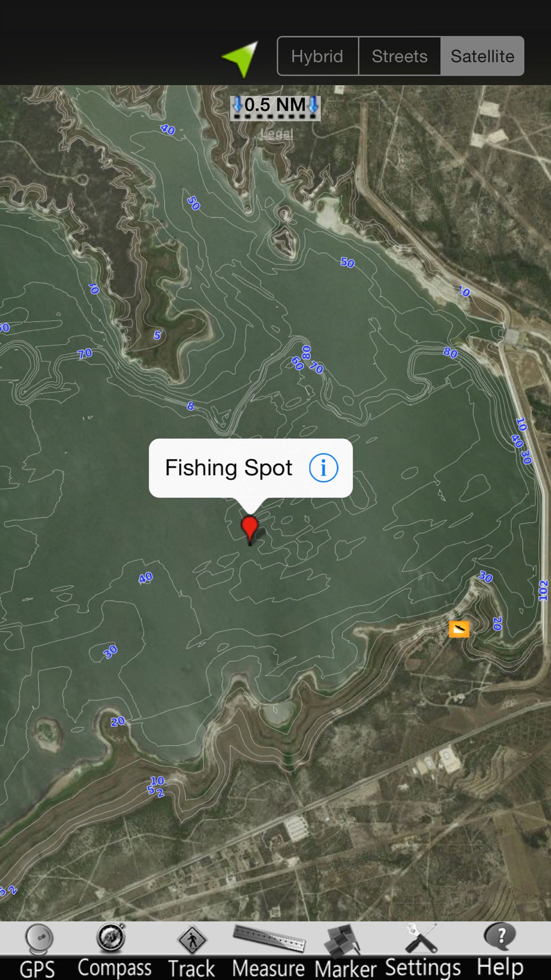Image resolution: width=551 pixels, height=980 pixels.
Task: Switch map to Streets view
Action: tap(399, 56)
